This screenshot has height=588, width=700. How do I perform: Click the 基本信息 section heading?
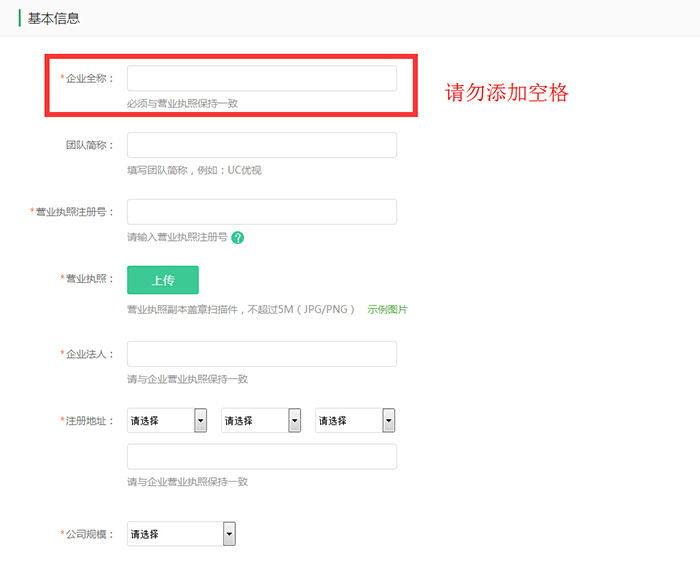[53, 18]
